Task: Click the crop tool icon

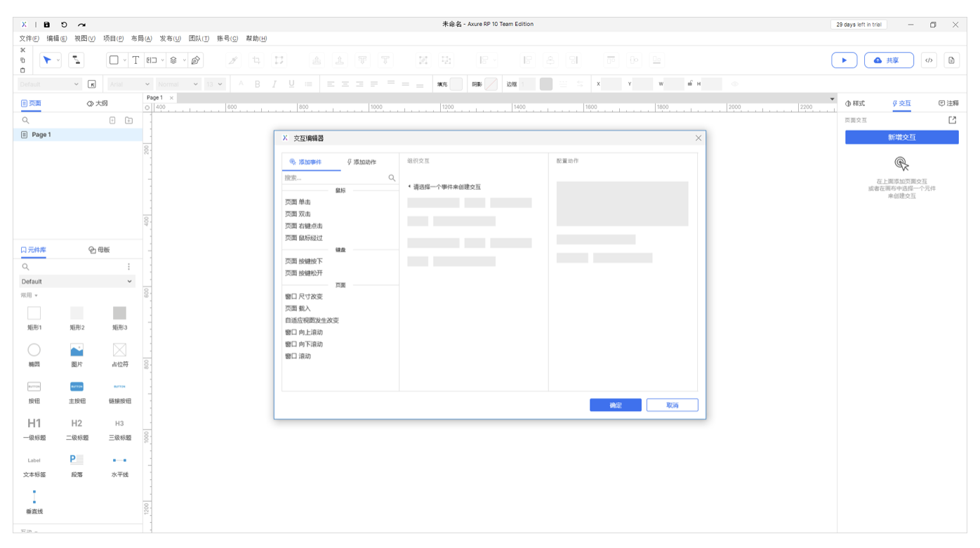Action: click(256, 60)
